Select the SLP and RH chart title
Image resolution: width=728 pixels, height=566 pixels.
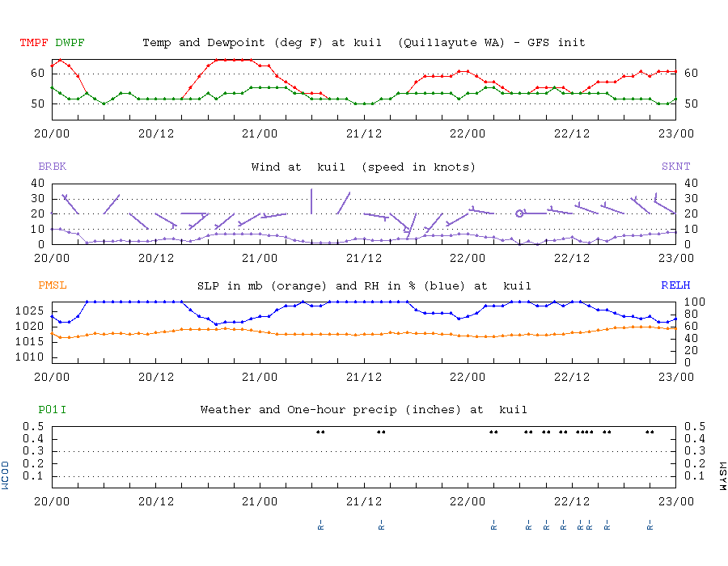[x=364, y=286]
